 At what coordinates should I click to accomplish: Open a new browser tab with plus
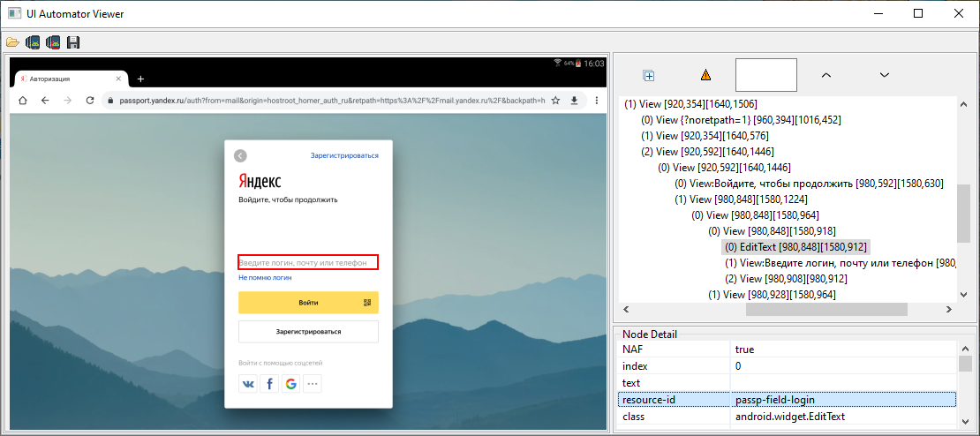[140, 79]
